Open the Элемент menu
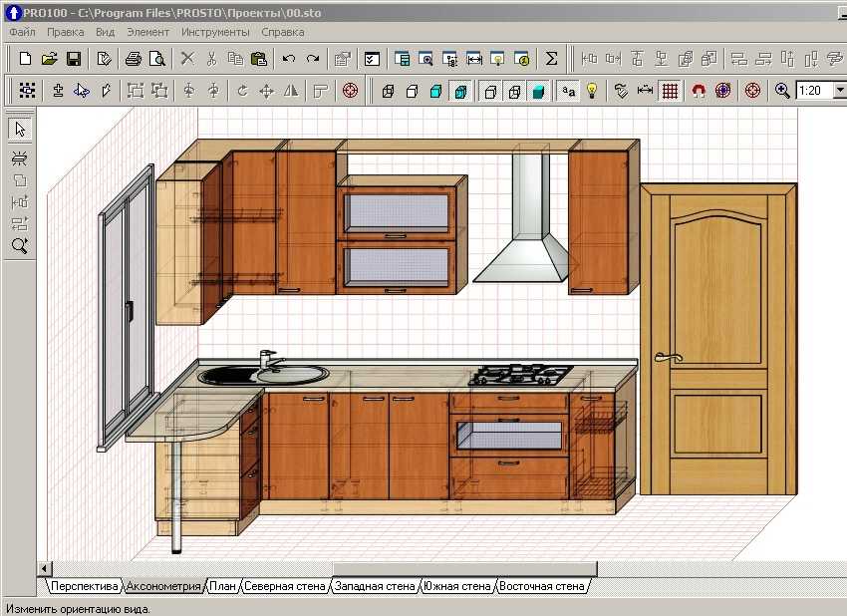This screenshot has width=847, height=616. point(147,32)
